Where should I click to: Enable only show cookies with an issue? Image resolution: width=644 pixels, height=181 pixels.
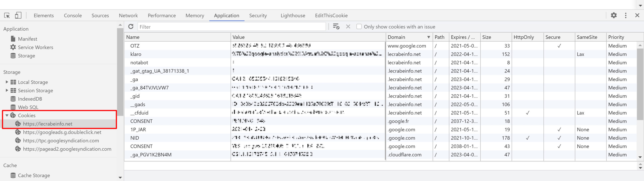pos(359,27)
